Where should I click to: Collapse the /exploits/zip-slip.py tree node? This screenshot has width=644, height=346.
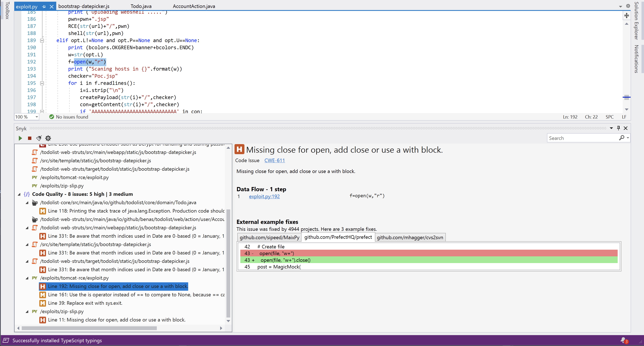click(x=27, y=312)
